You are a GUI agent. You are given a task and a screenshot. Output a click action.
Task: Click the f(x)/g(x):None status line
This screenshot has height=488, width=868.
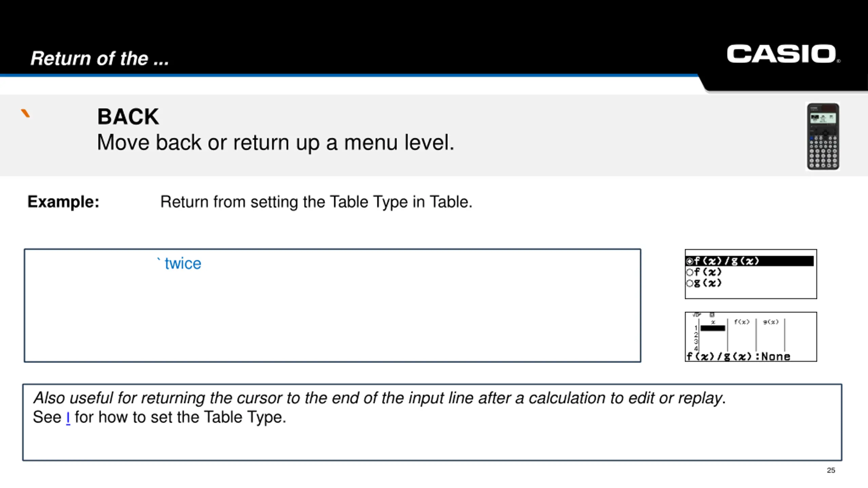(x=738, y=357)
